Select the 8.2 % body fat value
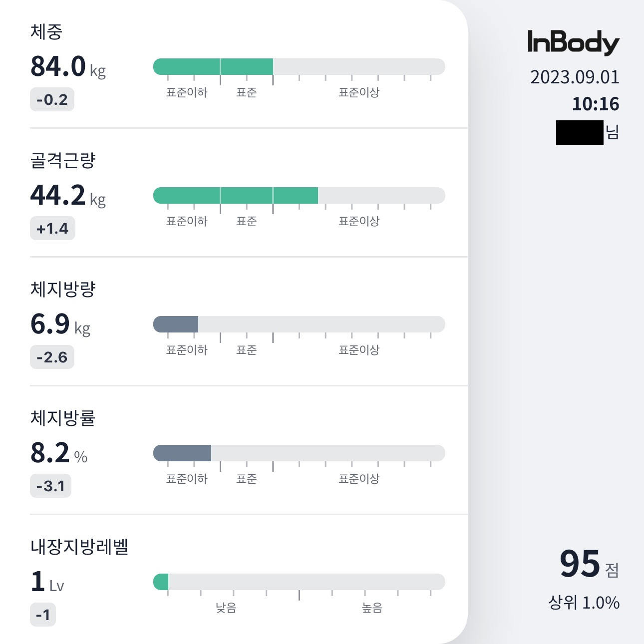Screen dimensions: 644x644 tap(59, 453)
